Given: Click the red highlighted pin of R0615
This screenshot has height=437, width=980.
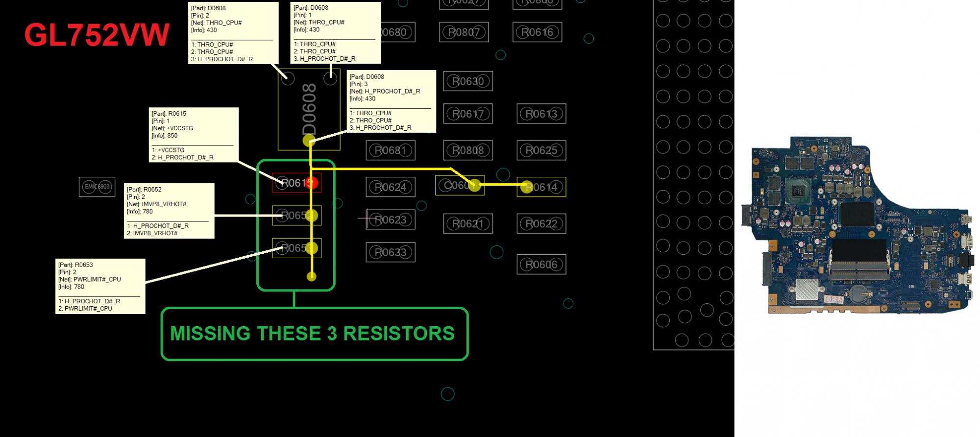Looking at the screenshot, I should click(x=311, y=183).
